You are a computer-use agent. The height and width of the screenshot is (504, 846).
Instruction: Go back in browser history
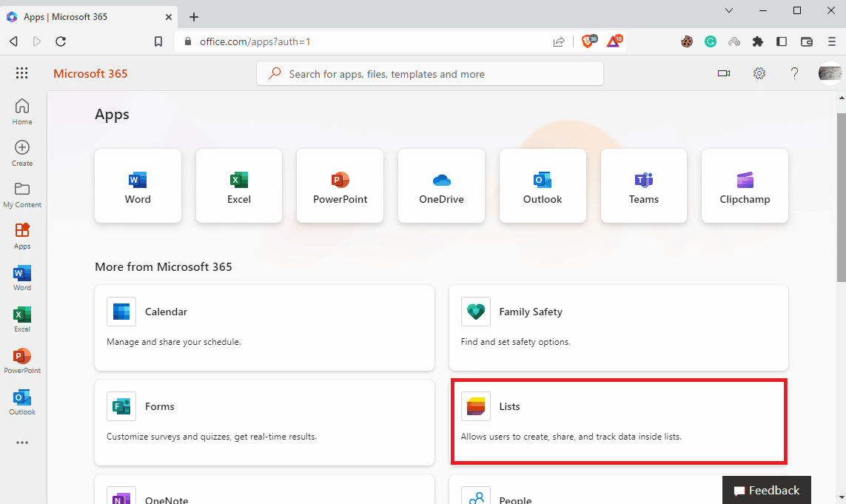[x=13, y=41]
